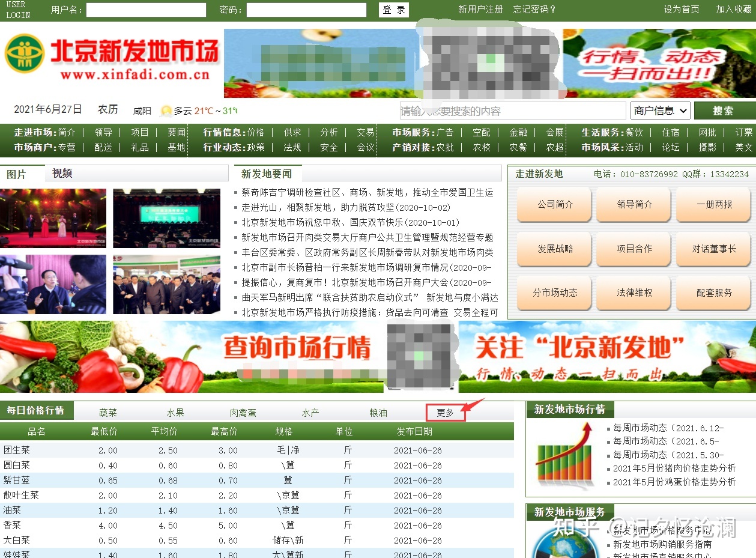Switch to the 视频 tab
The height and width of the screenshot is (558, 756).
point(62,174)
